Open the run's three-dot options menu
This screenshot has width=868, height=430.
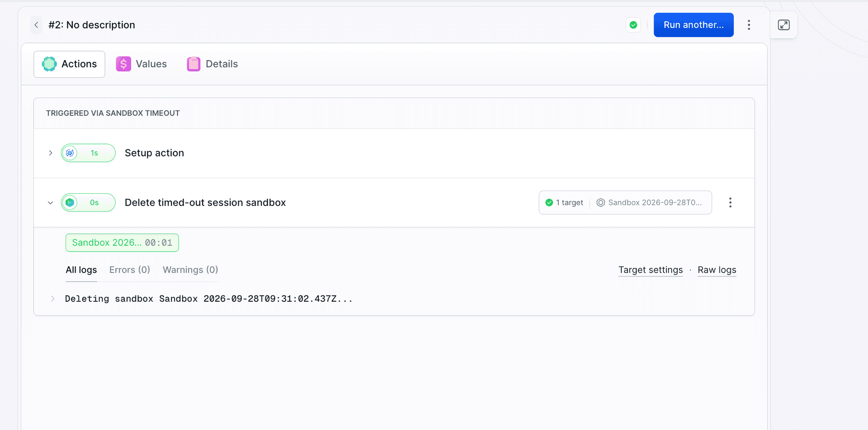point(749,25)
